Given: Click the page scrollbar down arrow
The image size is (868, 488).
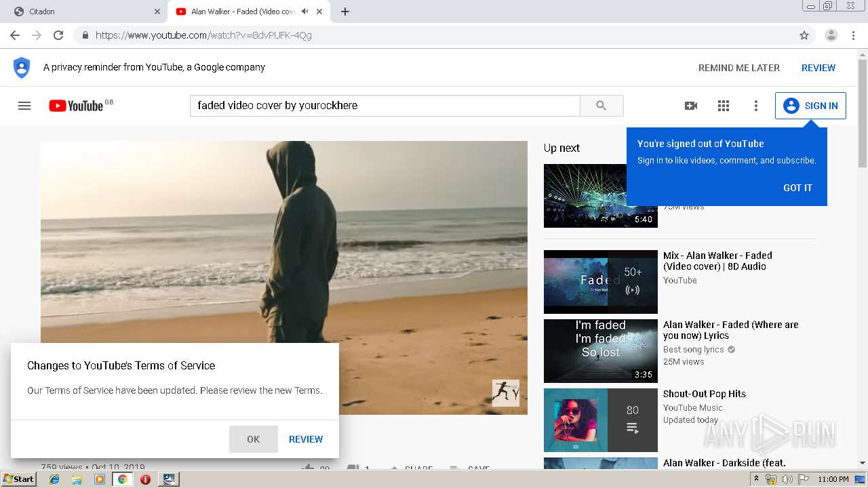Looking at the screenshot, I should (x=863, y=464).
